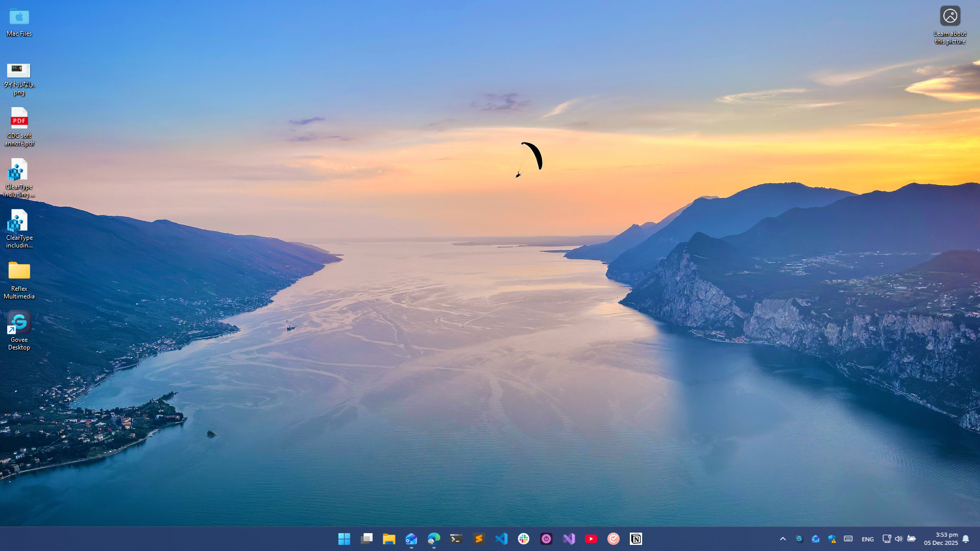Open the YouTube taskbar app
This screenshot has height=551, width=980.
click(x=591, y=539)
